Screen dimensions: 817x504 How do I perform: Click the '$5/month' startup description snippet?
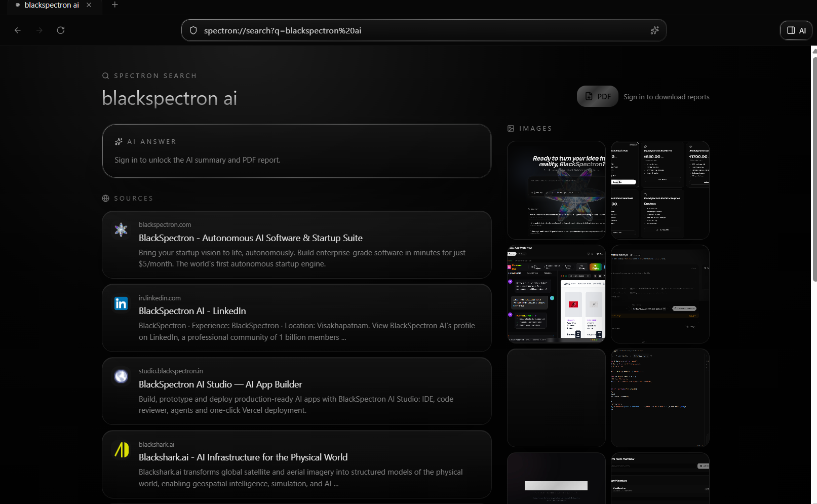coord(302,258)
